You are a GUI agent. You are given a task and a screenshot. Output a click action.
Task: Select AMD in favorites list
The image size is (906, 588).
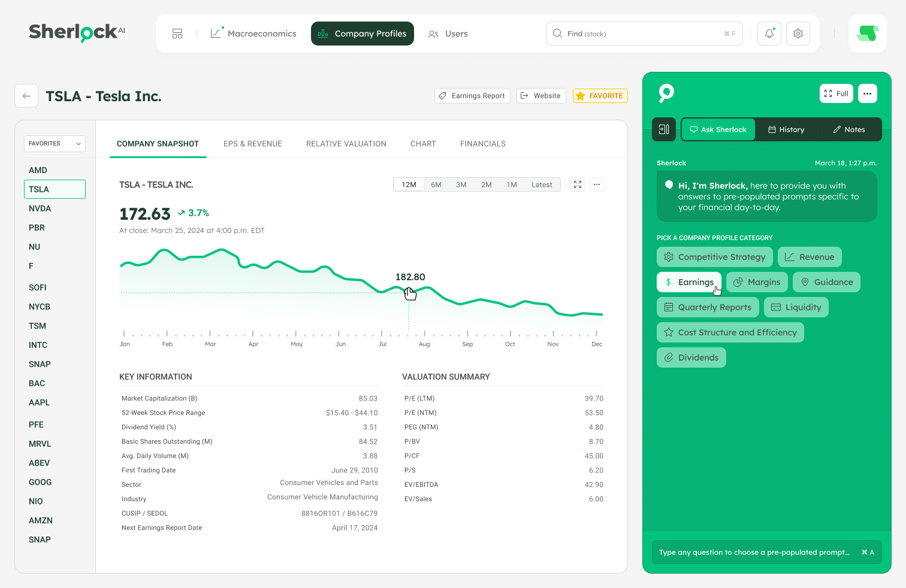click(38, 170)
